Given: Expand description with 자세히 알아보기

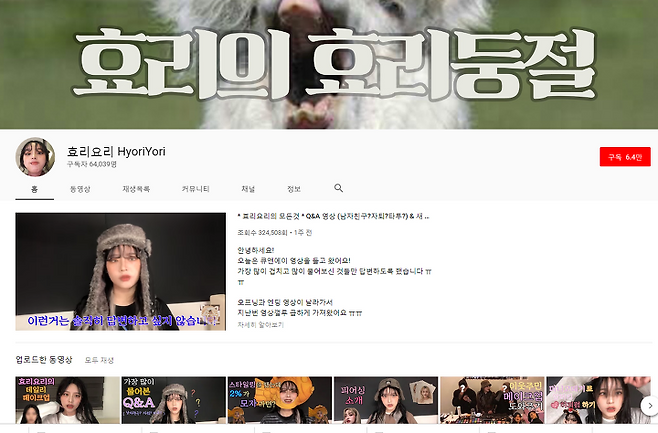Looking at the screenshot, I should tap(261, 325).
